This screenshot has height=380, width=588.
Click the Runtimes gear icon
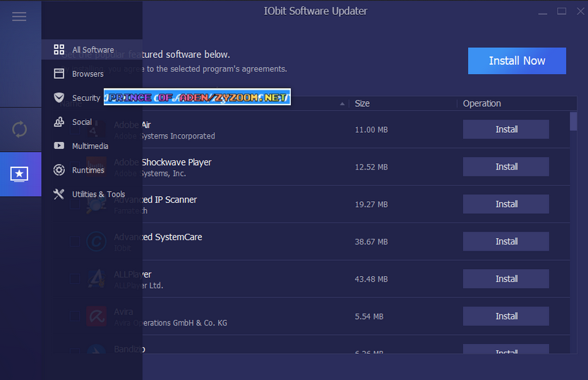59,170
